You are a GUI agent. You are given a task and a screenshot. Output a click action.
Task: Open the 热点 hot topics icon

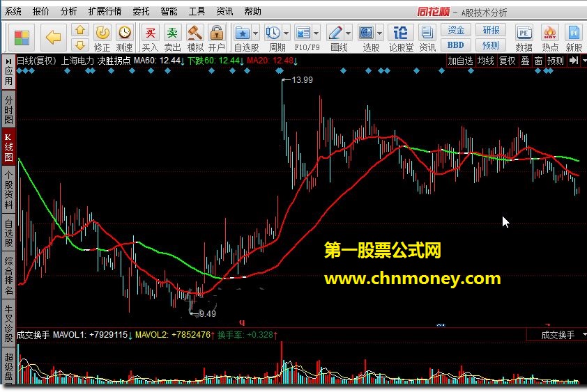(550, 38)
